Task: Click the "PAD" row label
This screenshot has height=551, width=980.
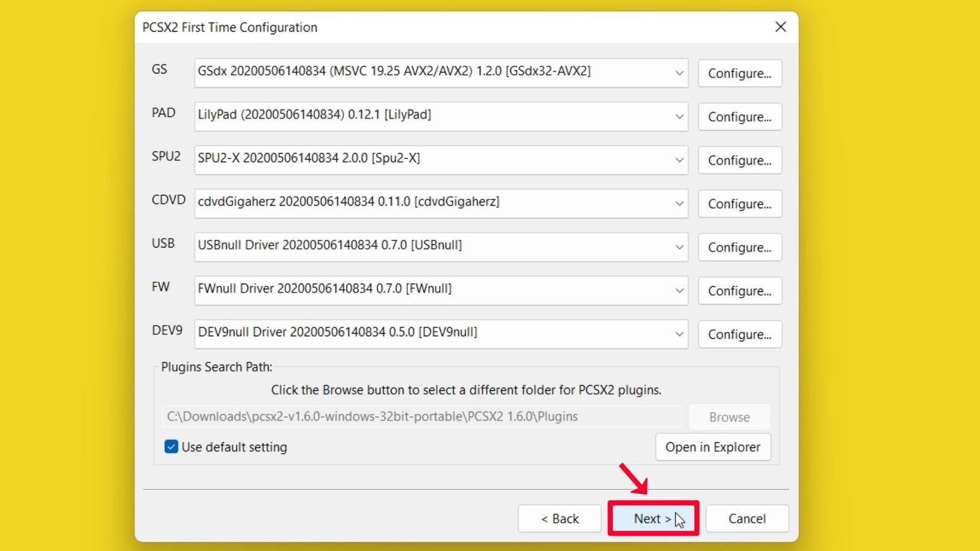Action: [x=164, y=113]
